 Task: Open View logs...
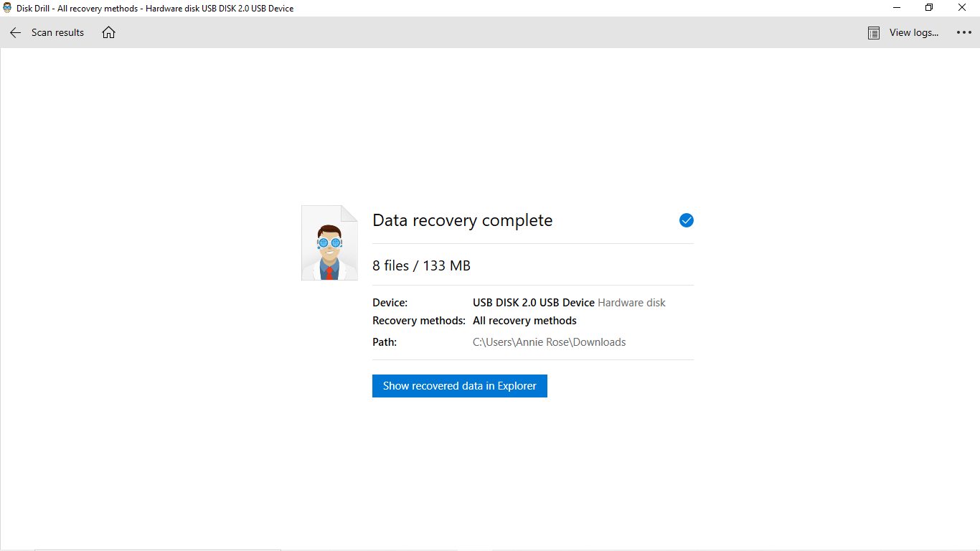click(x=913, y=32)
